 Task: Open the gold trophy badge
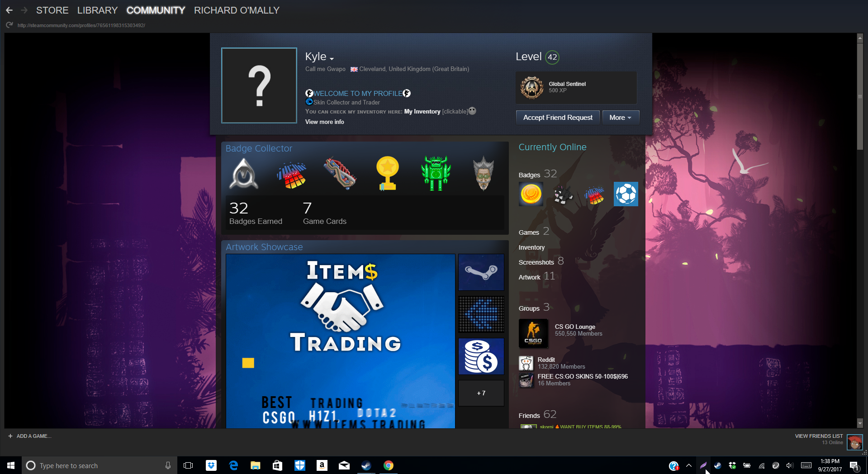(x=387, y=174)
